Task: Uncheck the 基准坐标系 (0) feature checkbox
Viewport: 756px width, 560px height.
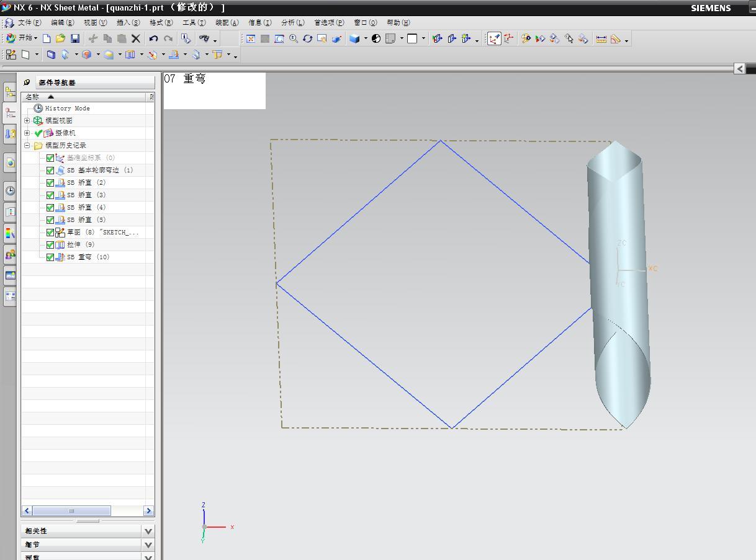Action: (50, 158)
